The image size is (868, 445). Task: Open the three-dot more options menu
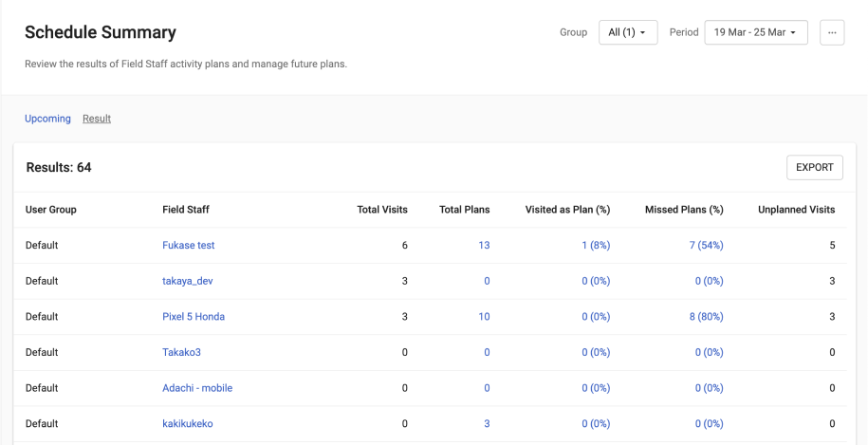(x=831, y=32)
